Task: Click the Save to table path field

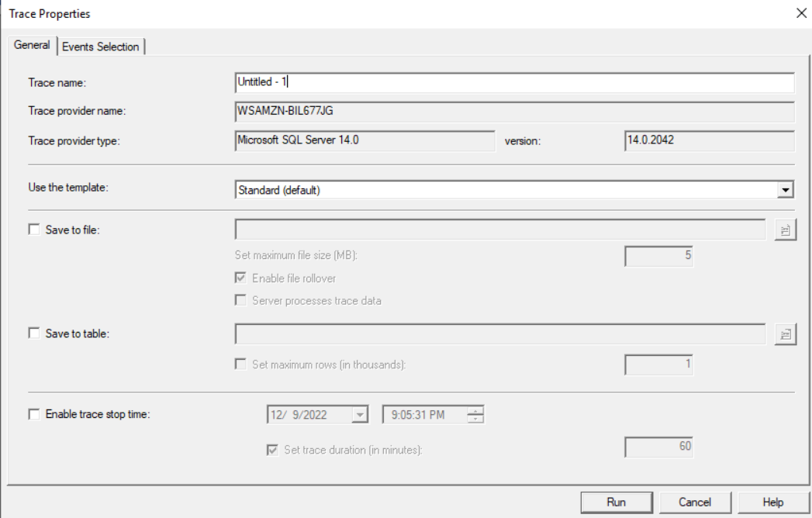Action: tap(500, 334)
